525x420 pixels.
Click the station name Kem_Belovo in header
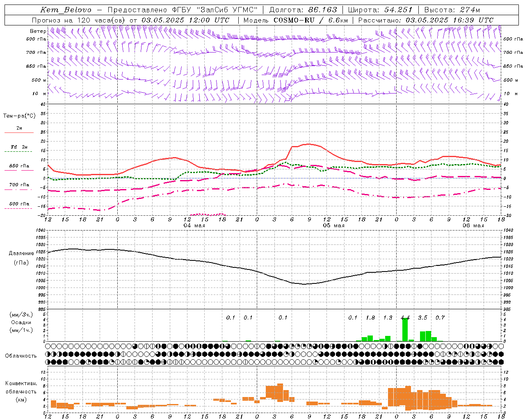pos(66,10)
